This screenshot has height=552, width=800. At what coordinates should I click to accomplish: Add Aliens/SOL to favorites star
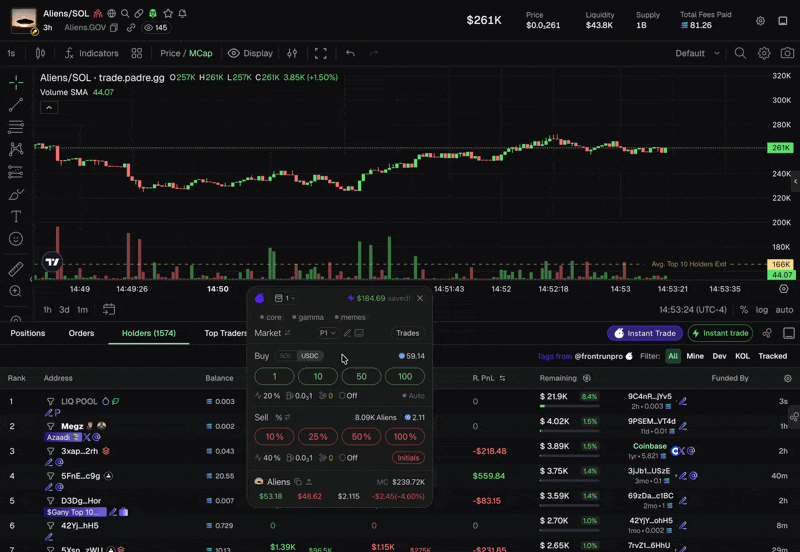(x=168, y=13)
